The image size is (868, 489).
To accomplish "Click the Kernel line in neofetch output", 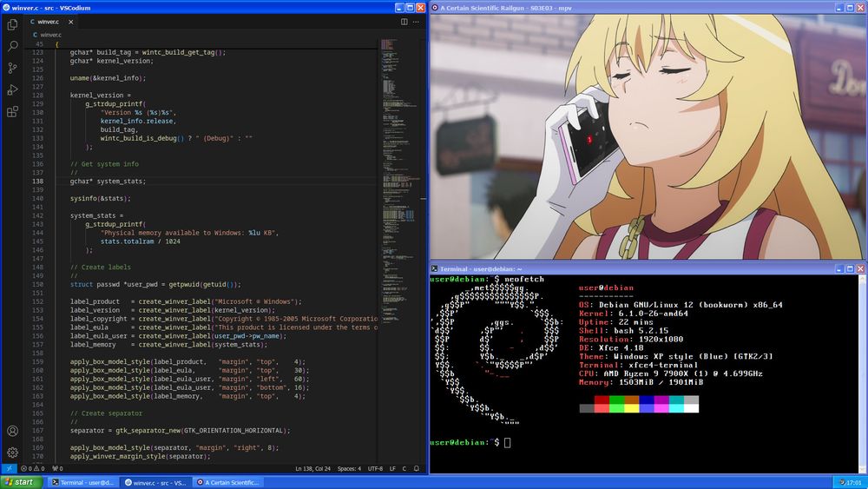I will pyautogui.click(x=634, y=314).
